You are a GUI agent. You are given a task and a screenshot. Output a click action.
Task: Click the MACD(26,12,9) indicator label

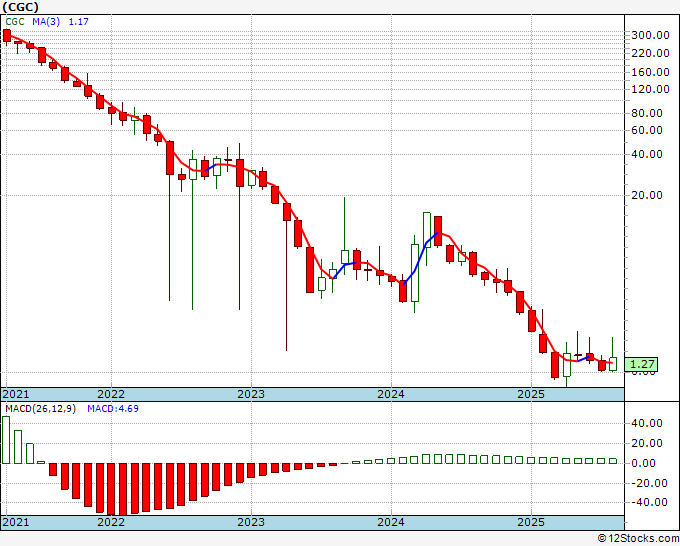click(x=40, y=409)
